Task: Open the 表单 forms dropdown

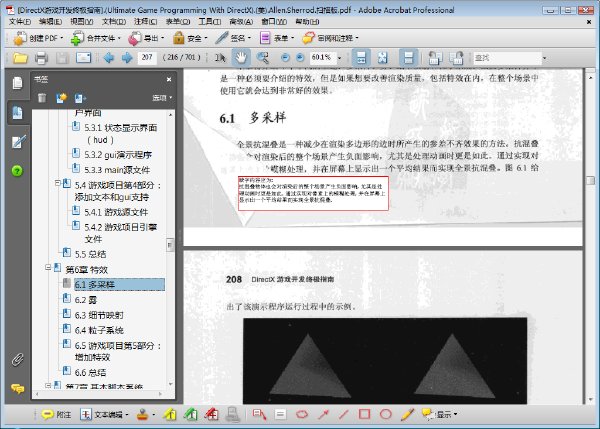Action: coord(277,38)
